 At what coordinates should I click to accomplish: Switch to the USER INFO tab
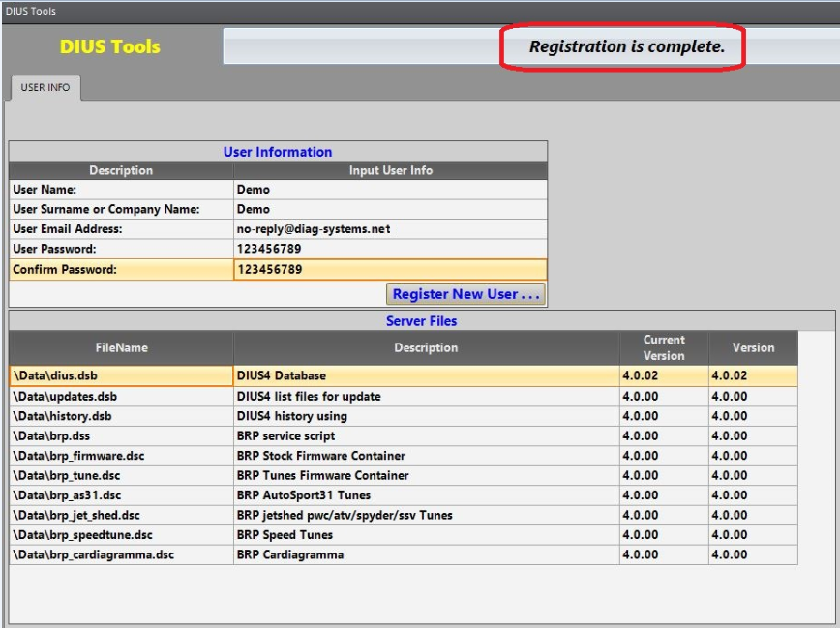pyautogui.click(x=45, y=88)
